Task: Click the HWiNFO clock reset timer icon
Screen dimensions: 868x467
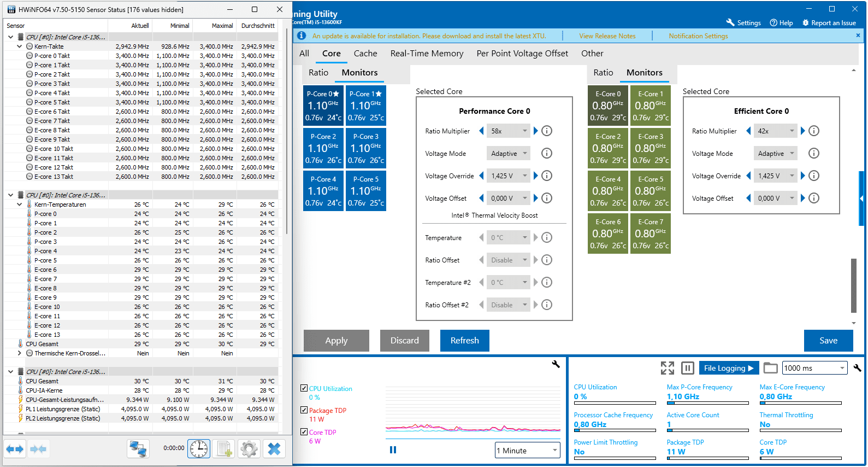Action: coord(199,449)
